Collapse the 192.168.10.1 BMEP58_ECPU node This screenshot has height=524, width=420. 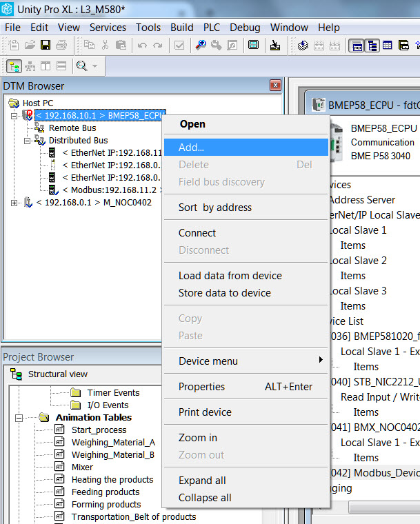point(14,116)
